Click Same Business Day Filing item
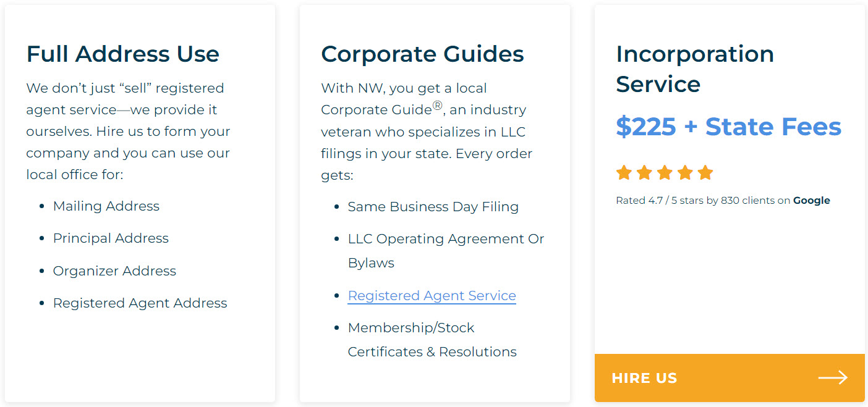This screenshot has height=407, width=868. pos(433,207)
